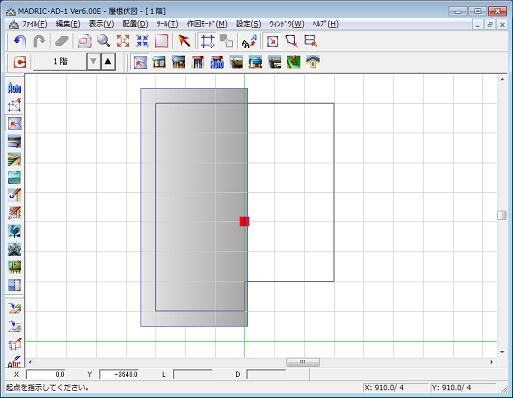Click the magnifying glass zoom icon

pos(104,41)
